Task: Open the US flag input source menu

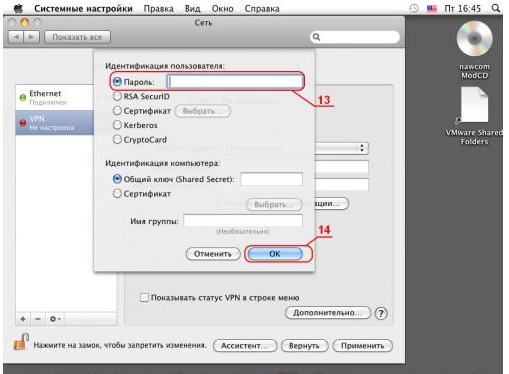Action: [x=432, y=9]
